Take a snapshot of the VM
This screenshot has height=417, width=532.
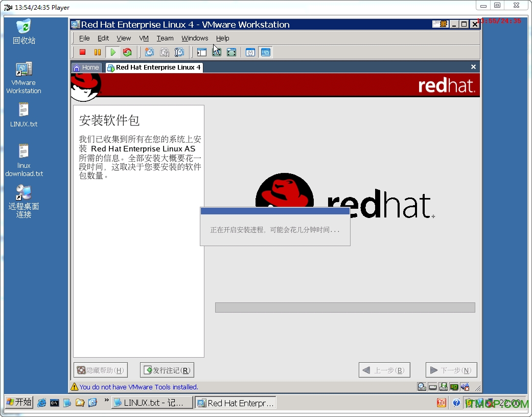pos(149,52)
